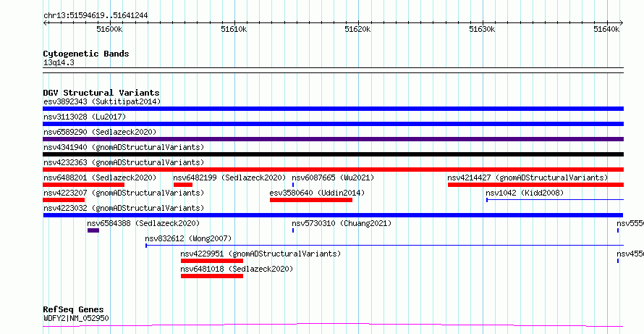Click the red nsv6481018 variant bar
This screenshot has height=334, width=644.
212,276
